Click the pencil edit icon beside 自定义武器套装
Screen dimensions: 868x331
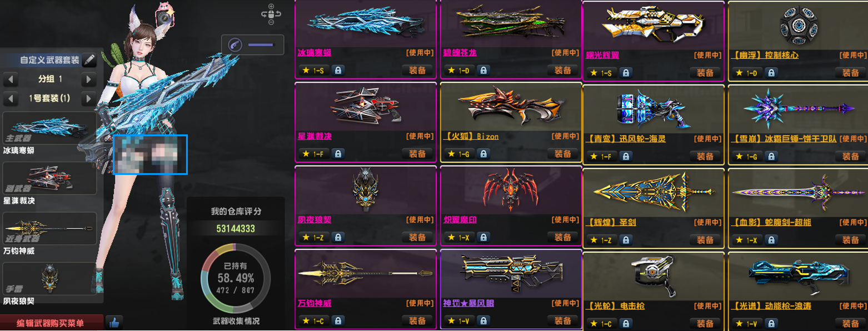[x=89, y=60]
